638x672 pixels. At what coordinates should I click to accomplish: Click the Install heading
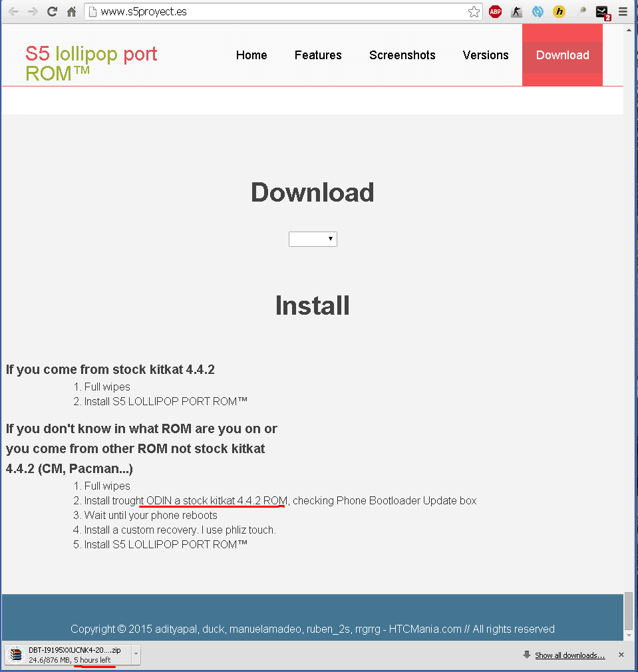(x=313, y=305)
